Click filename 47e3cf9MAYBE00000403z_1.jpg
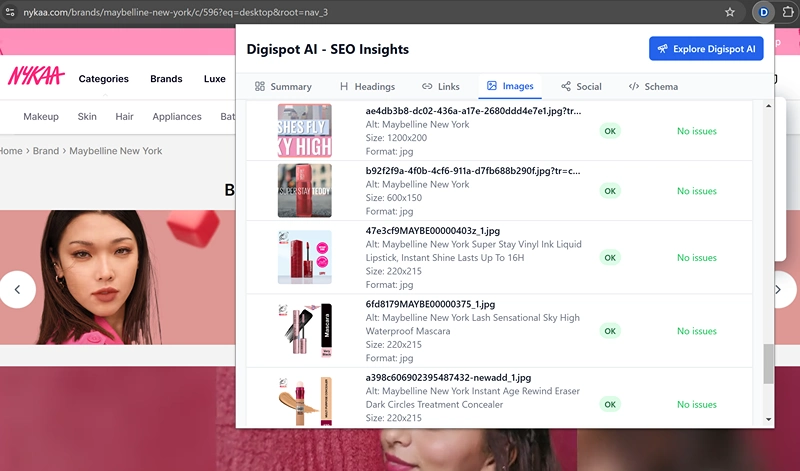 click(x=433, y=231)
